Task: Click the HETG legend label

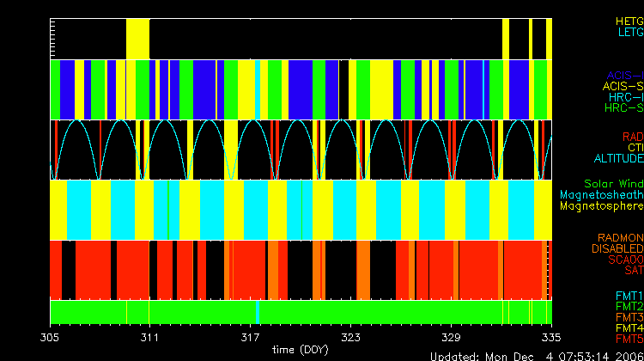Action: pos(629,21)
